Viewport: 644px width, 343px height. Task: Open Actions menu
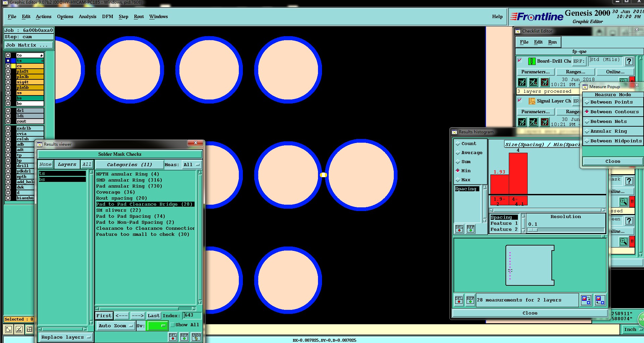click(44, 17)
